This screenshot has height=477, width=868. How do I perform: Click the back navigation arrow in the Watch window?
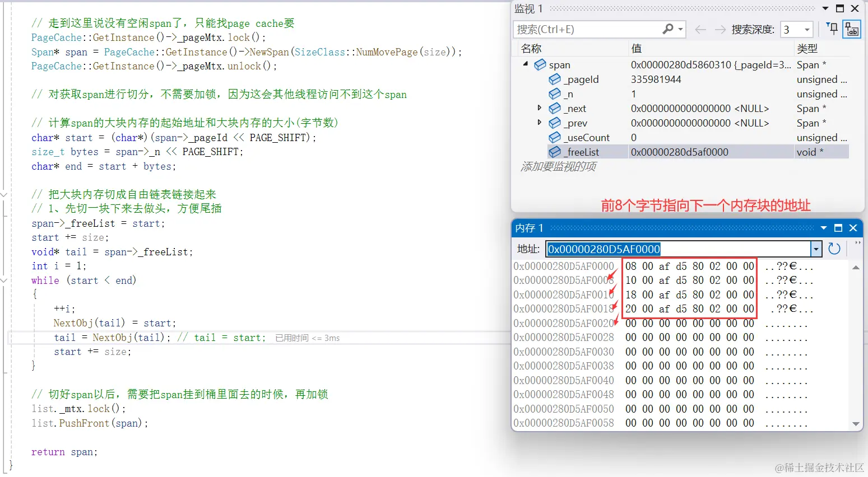pos(700,29)
